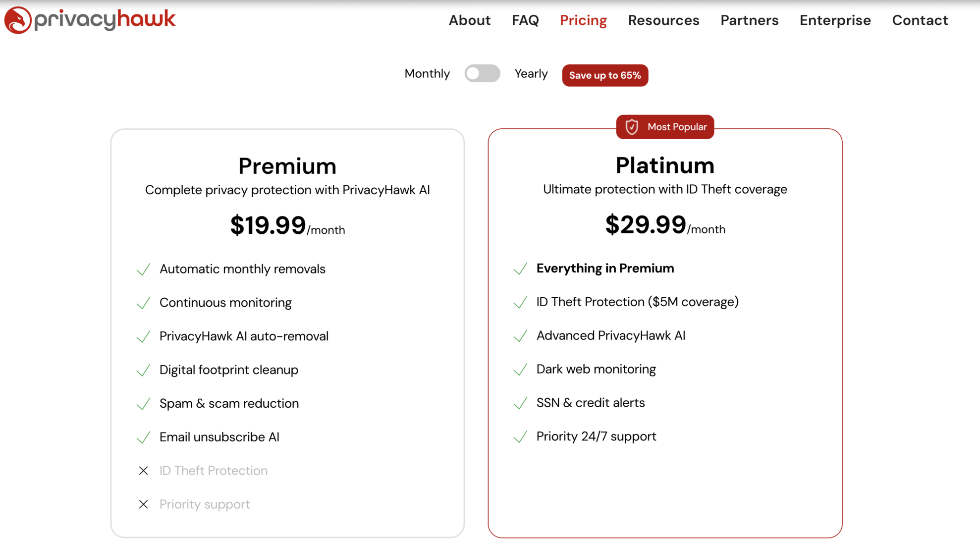Click checkmark beside Digital footprint cleanup
Image resolution: width=980 pixels, height=540 pixels.
pos(143,371)
